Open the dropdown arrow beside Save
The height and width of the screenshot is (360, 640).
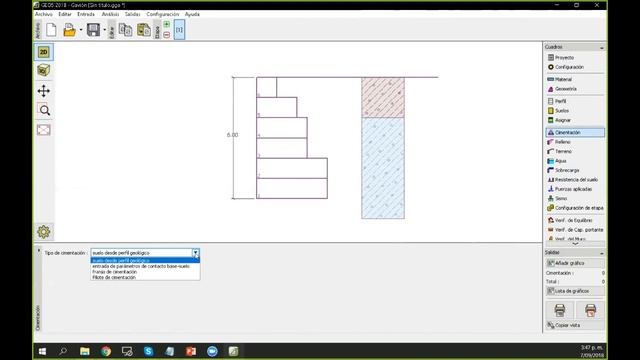click(x=104, y=30)
